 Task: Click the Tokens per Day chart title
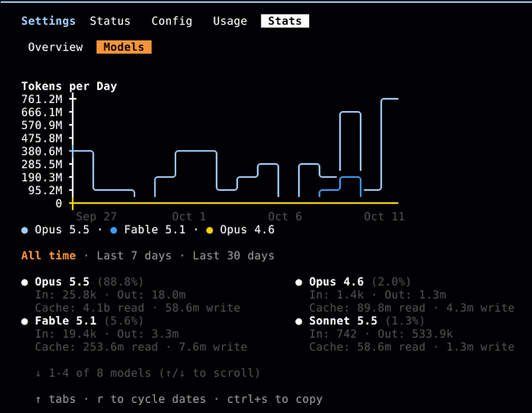69,86
